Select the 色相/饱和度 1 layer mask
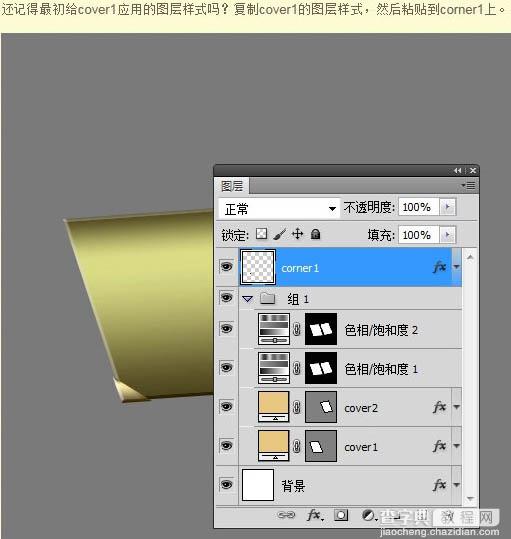The image size is (511, 539). pyautogui.click(x=321, y=368)
